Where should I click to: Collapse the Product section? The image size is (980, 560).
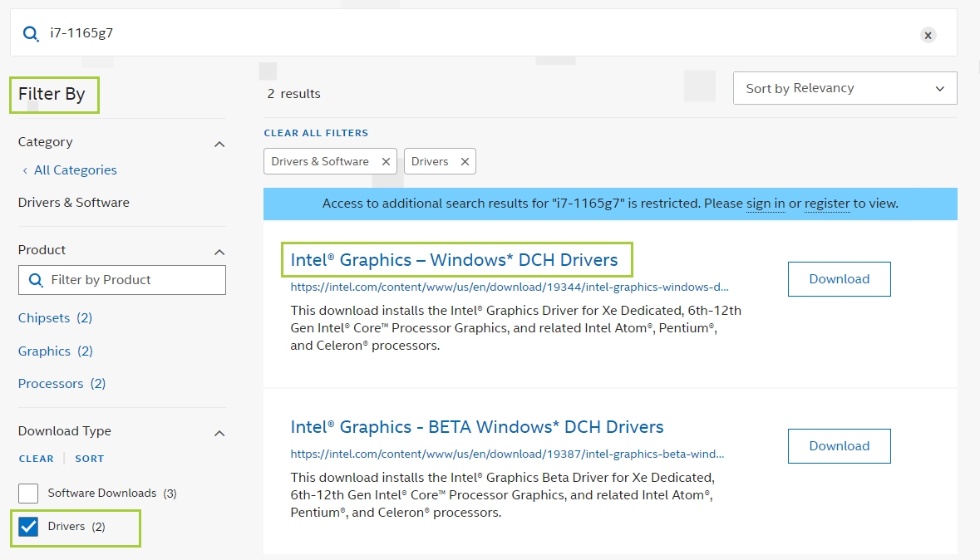pos(219,251)
